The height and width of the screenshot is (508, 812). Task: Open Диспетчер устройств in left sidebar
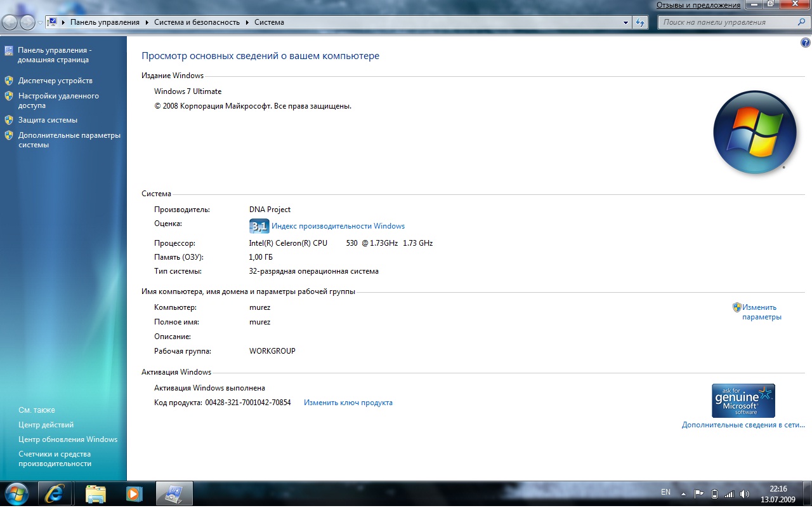[x=55, y=81]
